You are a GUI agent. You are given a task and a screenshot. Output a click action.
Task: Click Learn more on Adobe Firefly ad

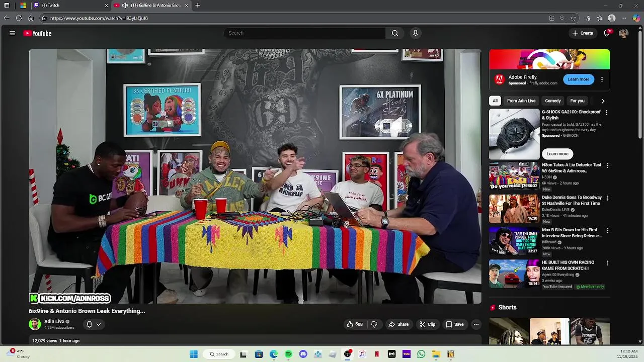579,79
